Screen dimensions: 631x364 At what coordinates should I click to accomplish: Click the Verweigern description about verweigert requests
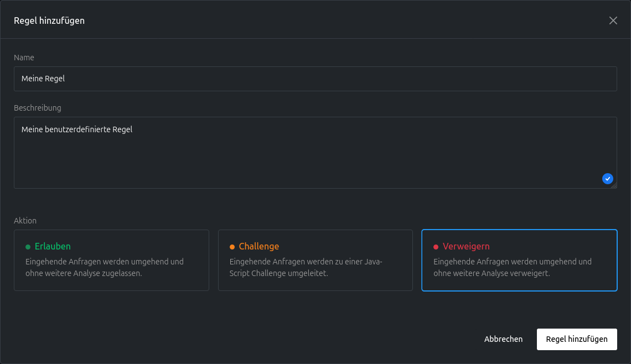(x=512, y=268)
